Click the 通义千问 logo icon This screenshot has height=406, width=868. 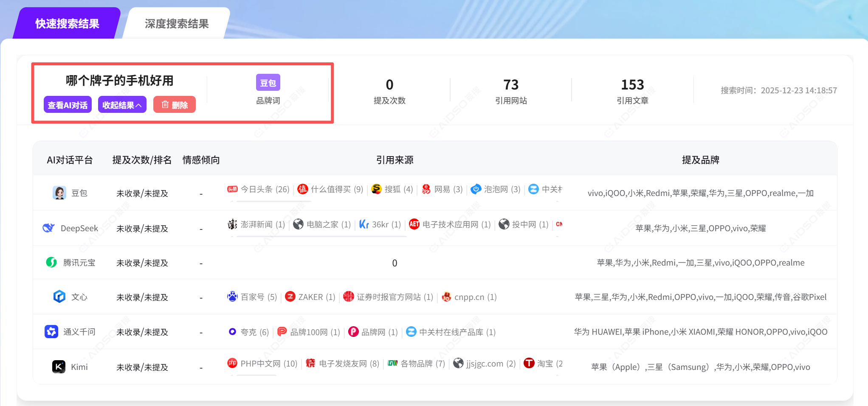tap(51, 332)
